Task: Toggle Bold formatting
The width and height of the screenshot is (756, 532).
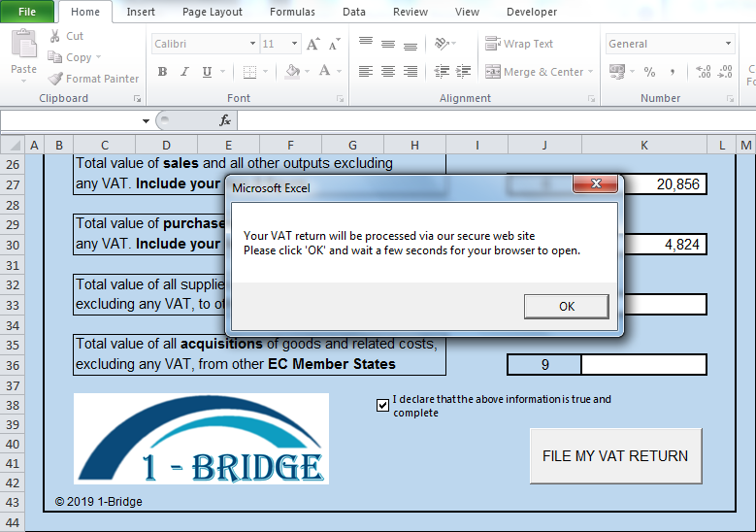Action: point(162,72)
